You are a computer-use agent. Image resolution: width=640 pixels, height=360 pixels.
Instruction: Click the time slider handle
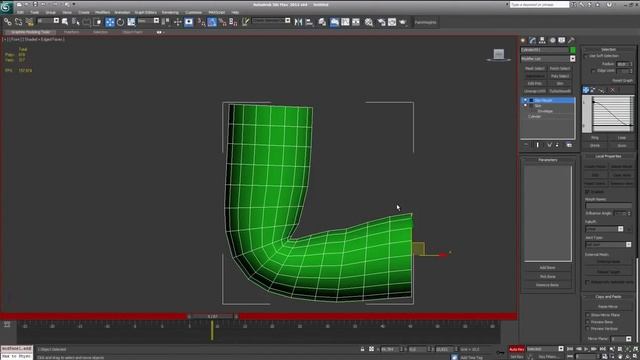[212, 316]
